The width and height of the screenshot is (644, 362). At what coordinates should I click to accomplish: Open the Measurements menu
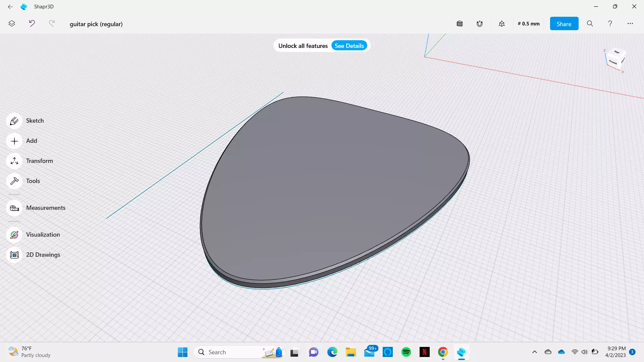coord(46,208)
